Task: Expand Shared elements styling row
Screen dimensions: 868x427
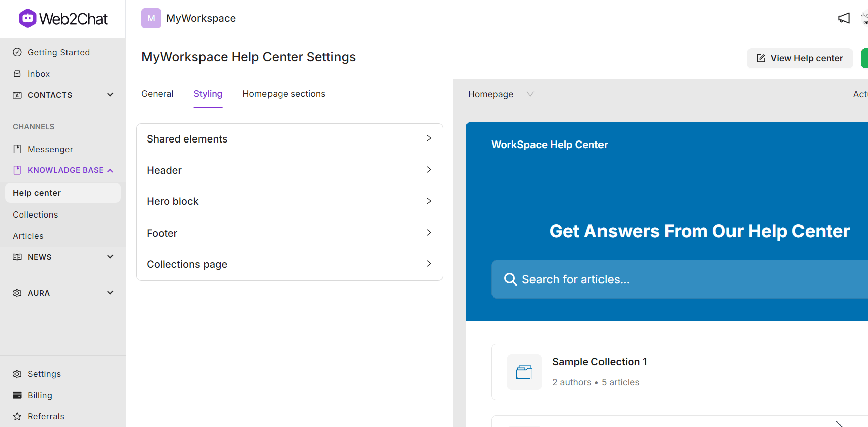Action: click(x=290, y=139)
